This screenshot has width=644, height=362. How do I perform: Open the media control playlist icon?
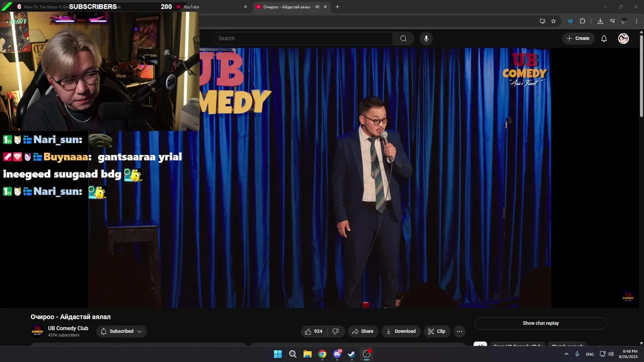[x=612, y=21]
